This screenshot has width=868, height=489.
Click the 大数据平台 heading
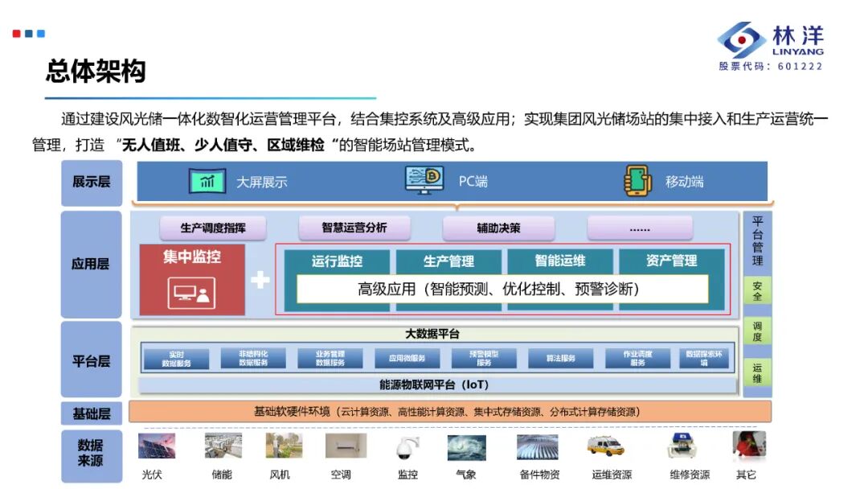click(x=432, y=334)
